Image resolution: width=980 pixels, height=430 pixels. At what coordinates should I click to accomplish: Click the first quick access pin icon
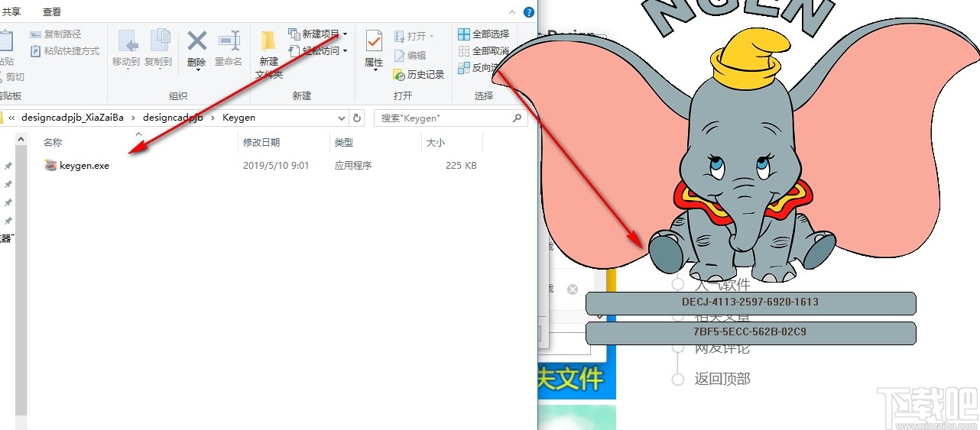click(x=8, y=166)
